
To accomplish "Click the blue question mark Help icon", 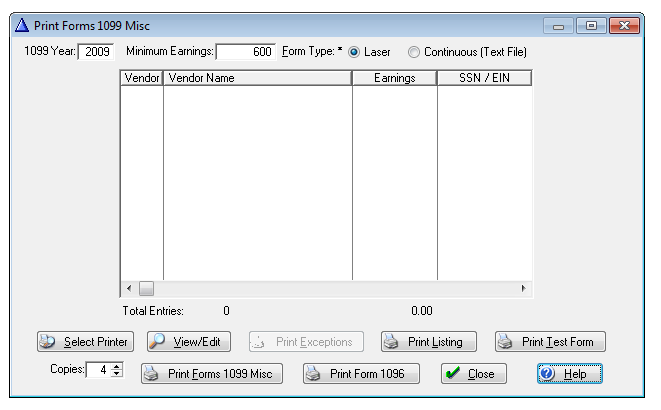I will (x=547, y=374).
